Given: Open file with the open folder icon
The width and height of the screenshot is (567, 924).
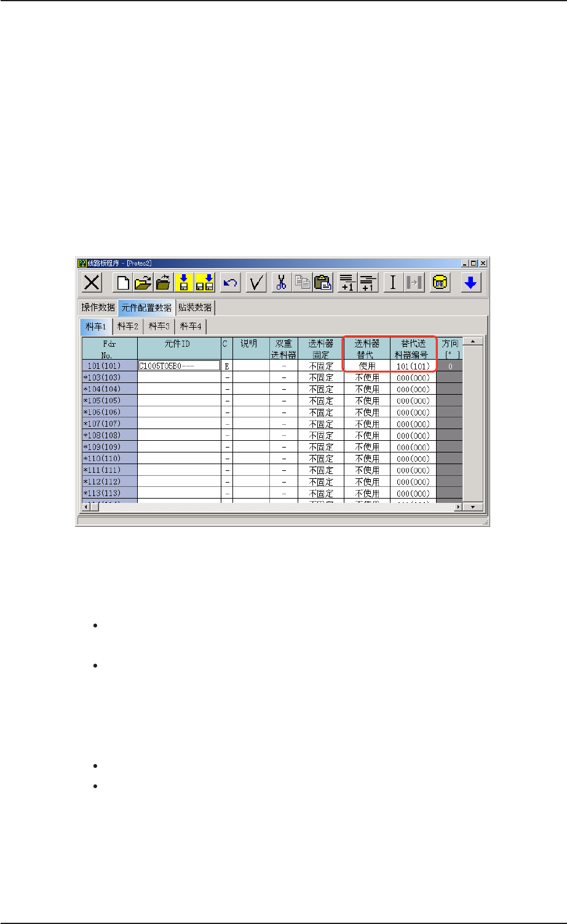Looking at the screenshot, I should tap(143, 283).
